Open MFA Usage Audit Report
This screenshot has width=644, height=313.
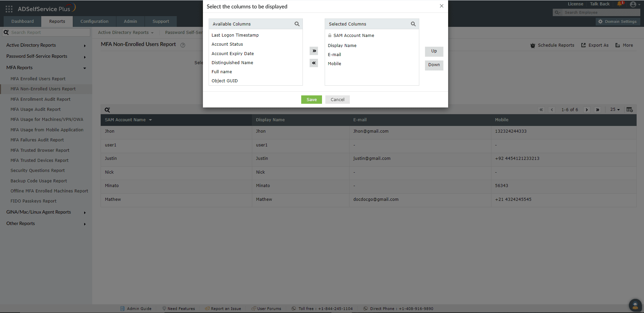(x=36, y=109)
